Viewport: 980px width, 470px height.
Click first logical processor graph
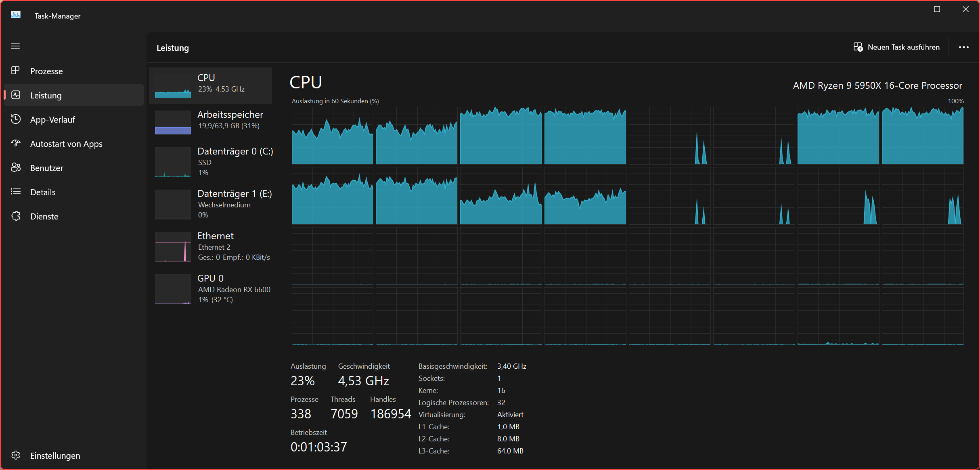pyautogui.click(x=332, y=136)
